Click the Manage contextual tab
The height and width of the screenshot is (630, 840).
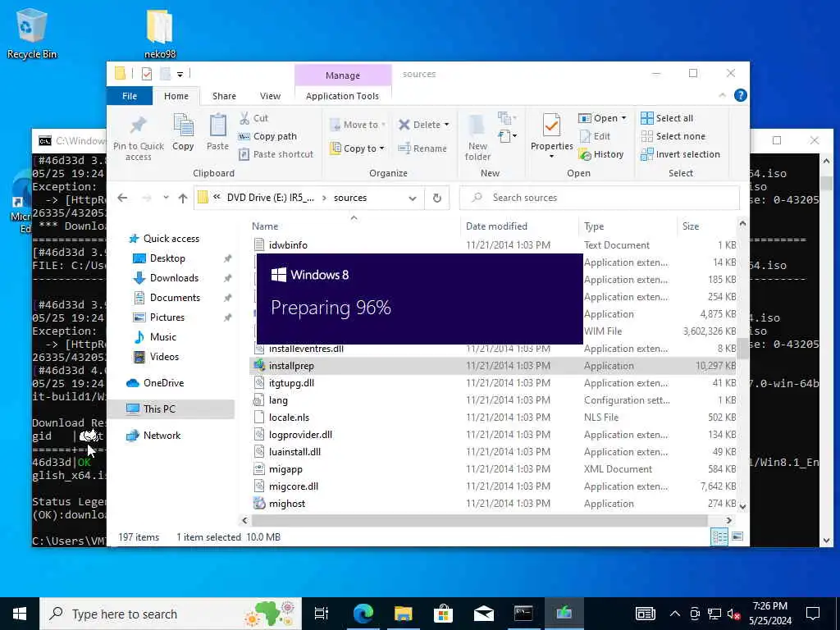(343, 75)
